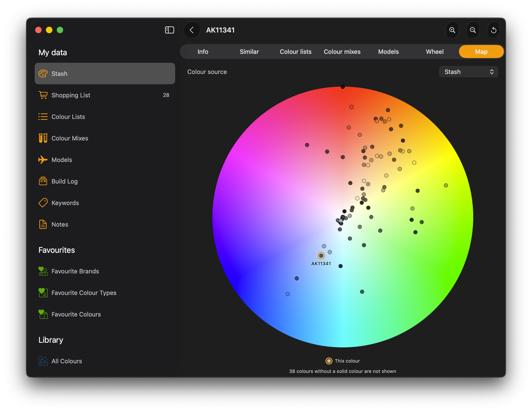Click the Favourite Colour Types icon
This screenshot has width=532, height=412.
coord(43,293)
